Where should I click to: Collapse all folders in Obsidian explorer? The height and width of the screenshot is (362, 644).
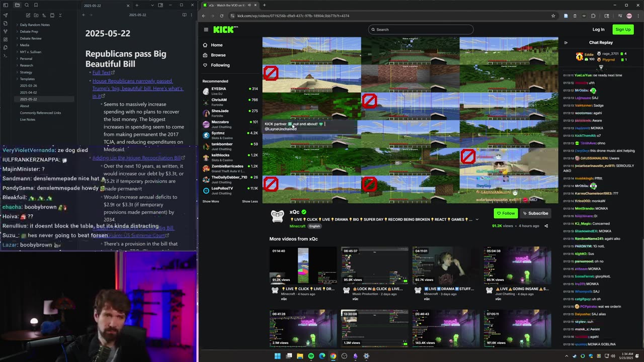point(60,15)
